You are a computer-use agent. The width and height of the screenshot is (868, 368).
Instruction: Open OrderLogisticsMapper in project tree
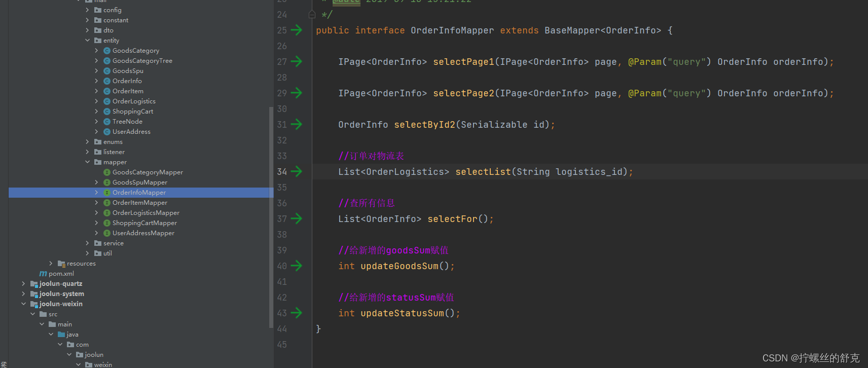click(146, 213)
